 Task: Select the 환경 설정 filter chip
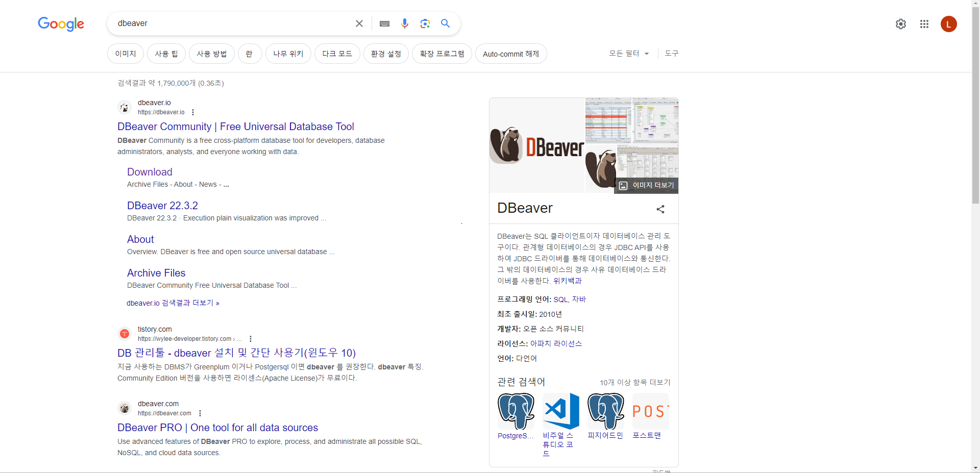tap(386, 54)
